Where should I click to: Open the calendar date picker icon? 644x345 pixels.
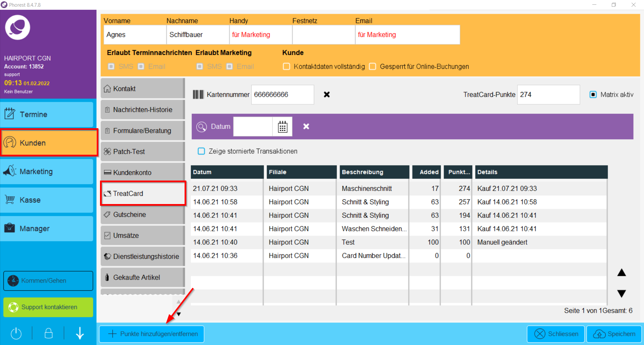tap(283, 127)
